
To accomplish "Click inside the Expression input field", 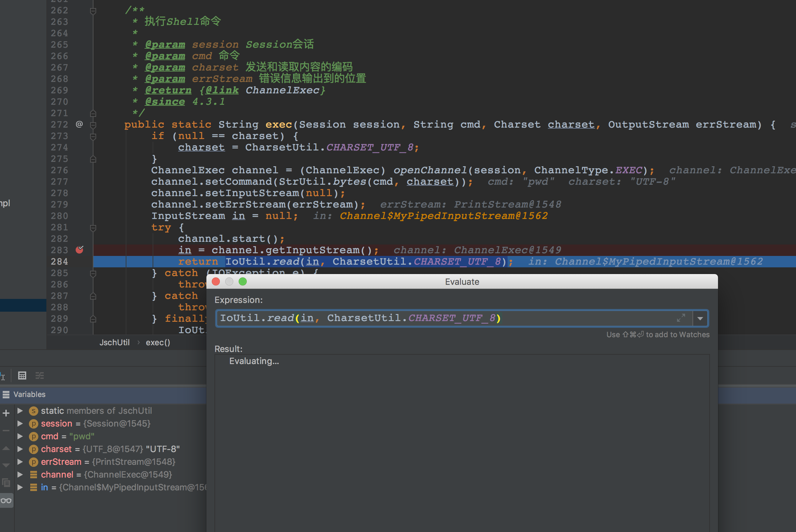I will tap(441, 318).
